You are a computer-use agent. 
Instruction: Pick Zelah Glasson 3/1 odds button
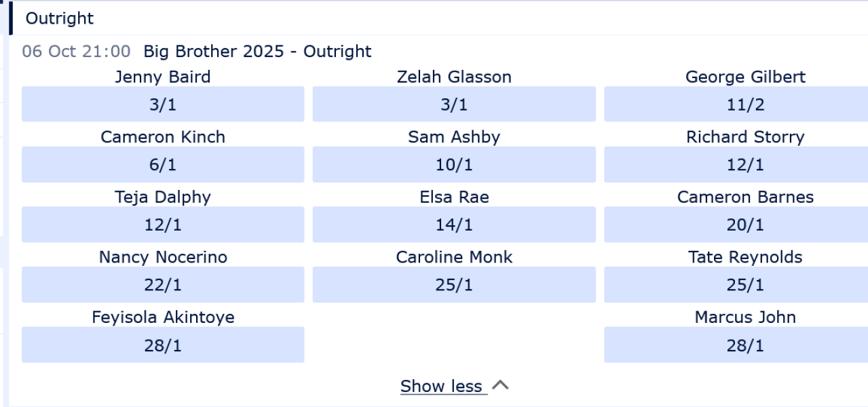pos(454,104)
